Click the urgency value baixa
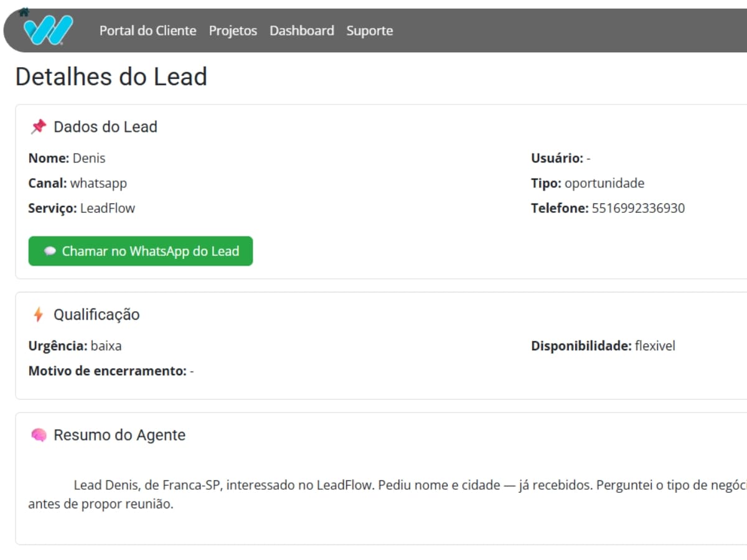The height and width of the screenshot is (560, 747). (x=106, y=345)
